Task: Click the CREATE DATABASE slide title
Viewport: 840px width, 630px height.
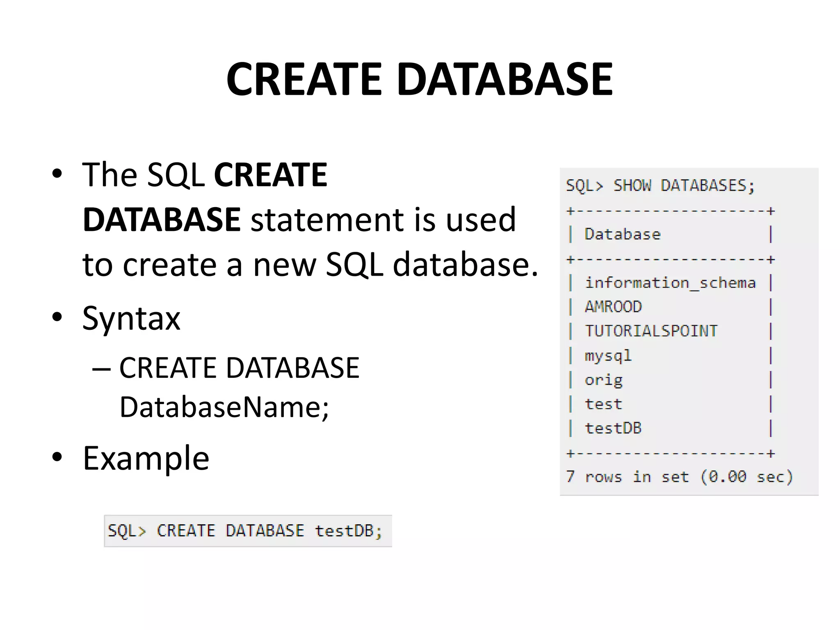Action: [x=419, y=79]
